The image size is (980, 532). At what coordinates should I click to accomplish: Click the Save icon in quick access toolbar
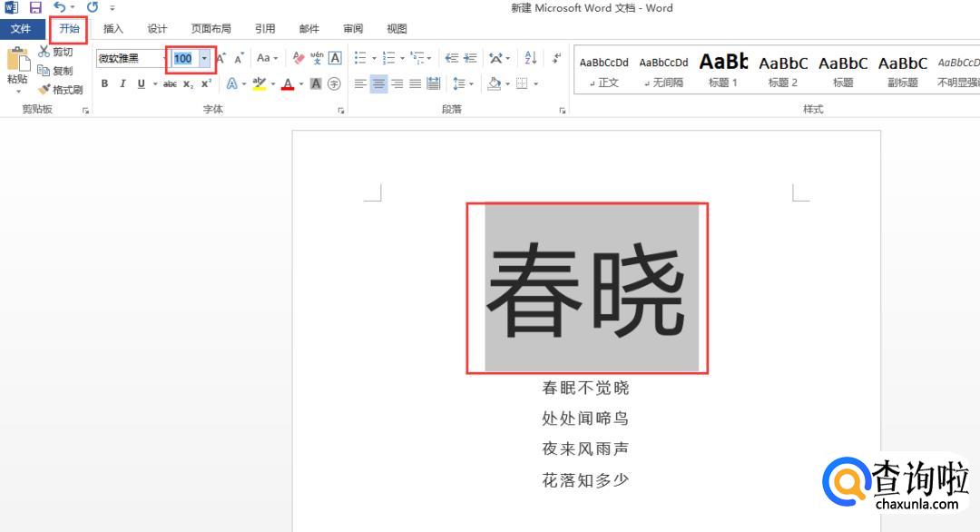tap(35, 7)
